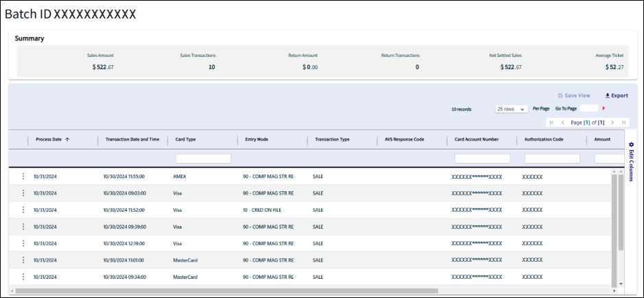
Task: Jump to the first page icon
Action: (551, 122)
